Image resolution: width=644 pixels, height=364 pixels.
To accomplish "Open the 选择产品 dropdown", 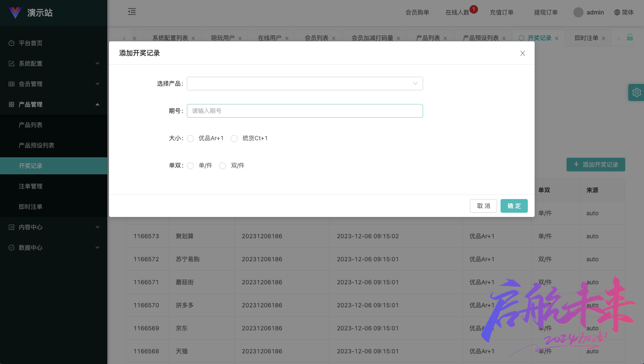I will [x=305, y=84].
